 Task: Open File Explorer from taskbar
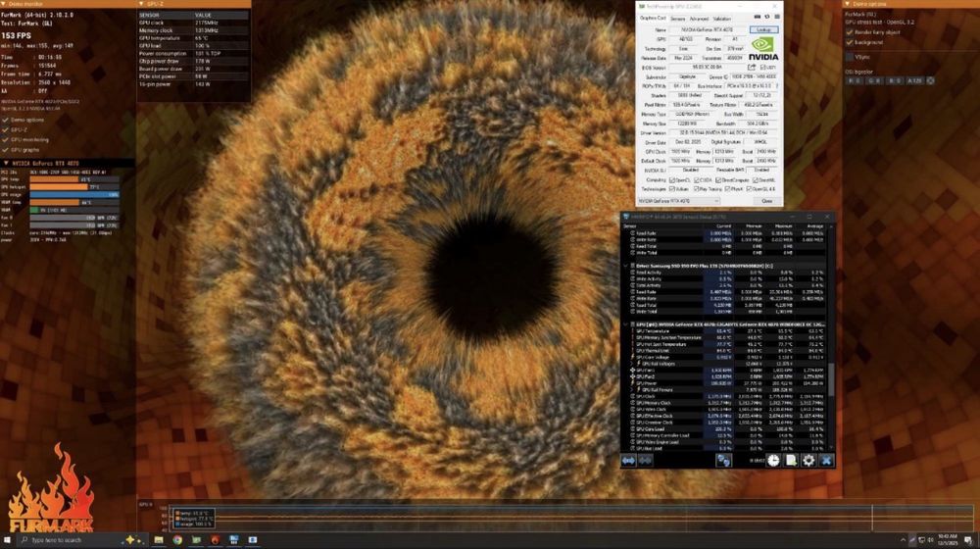(x=158, y=539)
